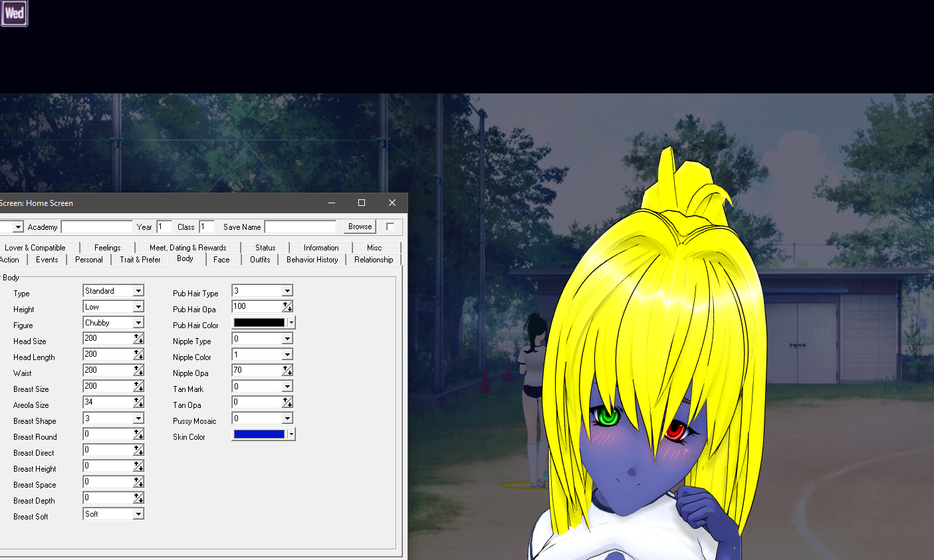Maximize the Home Screen window
This screenshot has width=934, height=560.
(362, 203)
